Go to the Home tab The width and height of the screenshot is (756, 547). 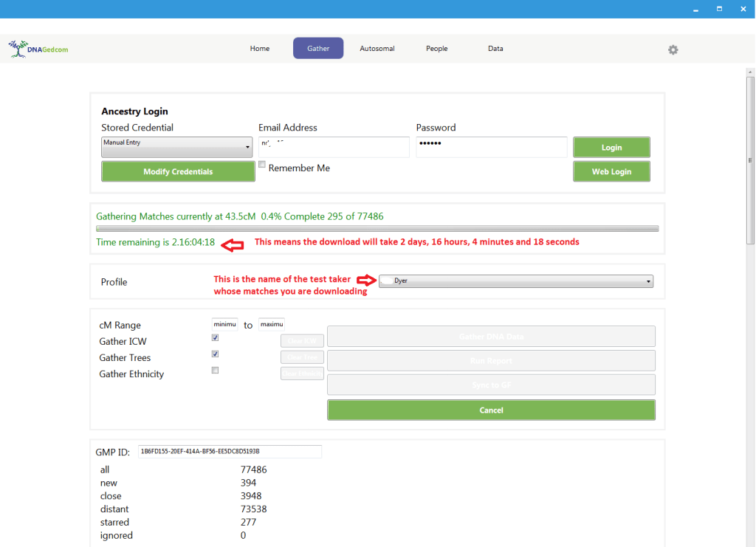point(260,49)
